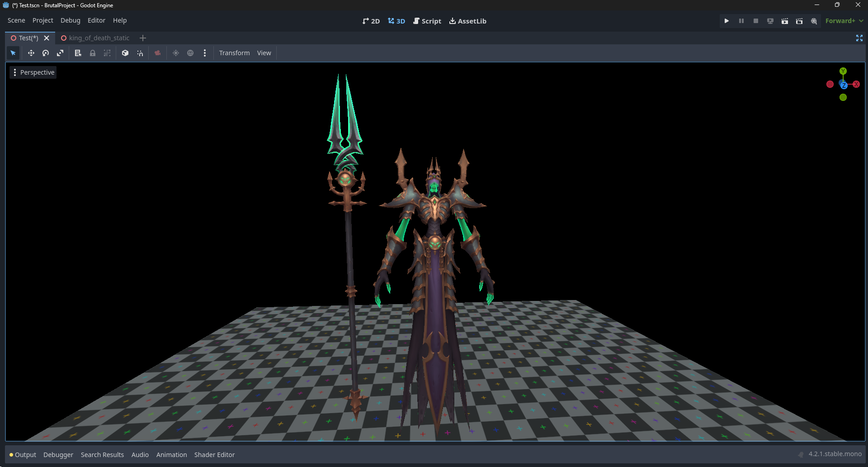Open the Animation bottom panel
Screen dimensions: 868x467
click(171, 455)
